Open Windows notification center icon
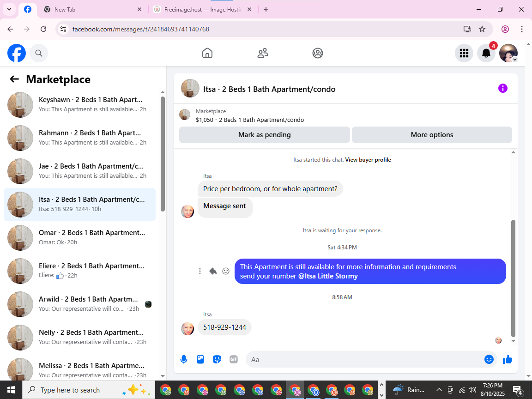Screen dimensions: 532x399 pyautogui.click(x=517, y=390)
